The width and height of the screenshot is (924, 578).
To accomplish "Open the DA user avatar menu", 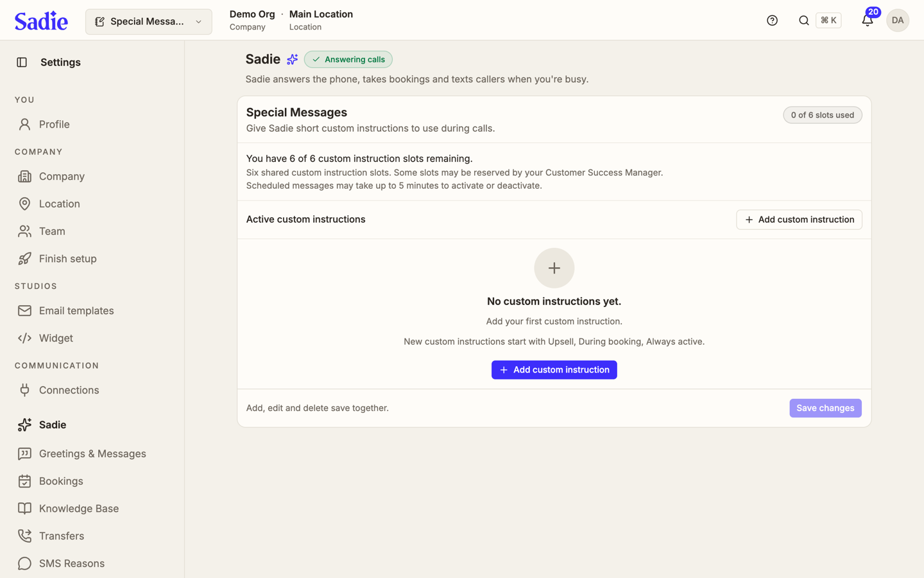I will [897, 21].
